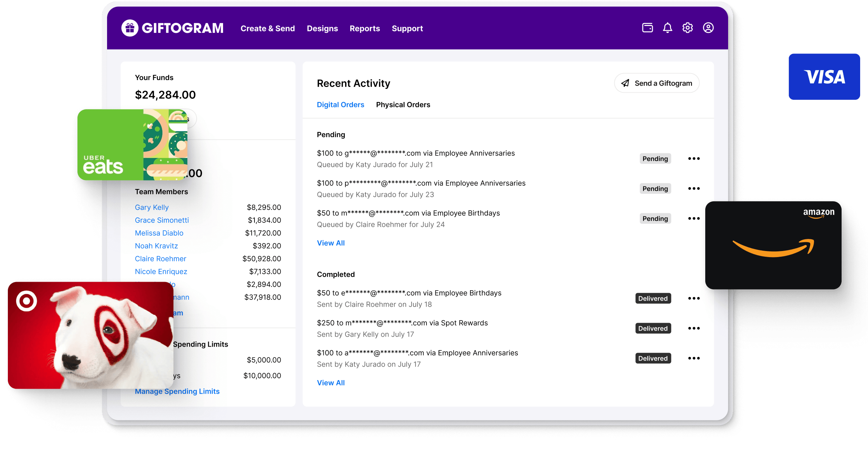Expand options for July 18 delivered order
This screenshot has width=868, height=450.
coord(694,298)
